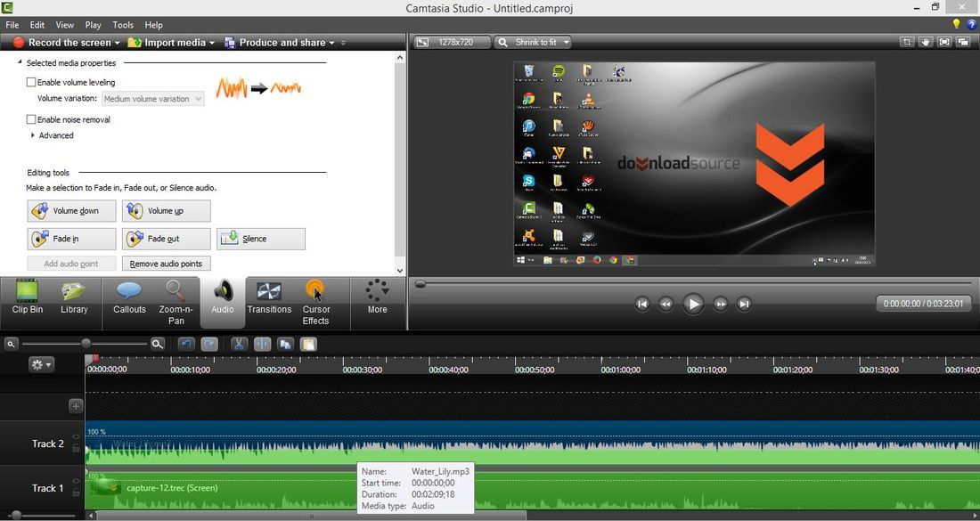Click the timeline zoom-in magnifier icon
Viewport: 980px width, 521px height.
(x=158, y=344)
